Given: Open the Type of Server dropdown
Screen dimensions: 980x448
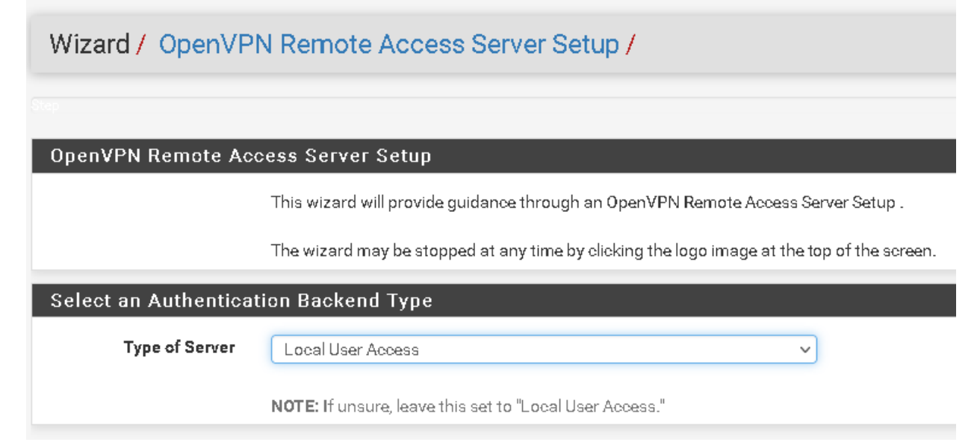Looking at the screenshot, I should pos(543,349).
